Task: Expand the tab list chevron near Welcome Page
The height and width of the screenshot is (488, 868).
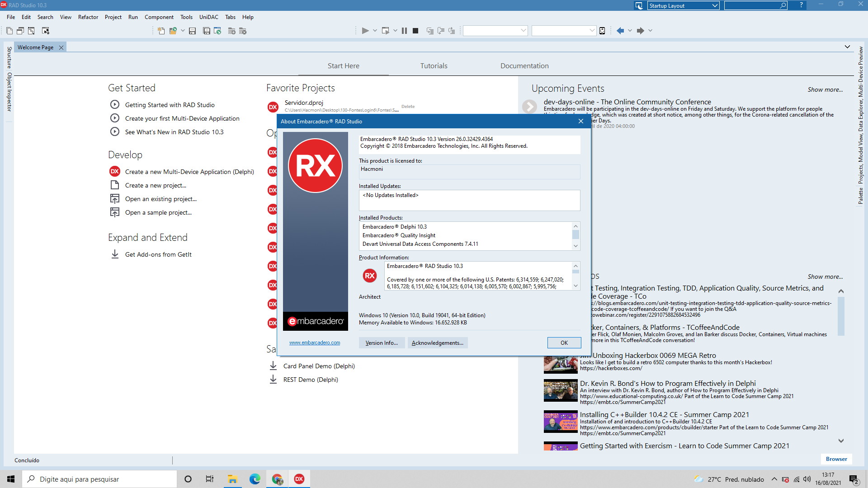Action: (x=847, y=47)
